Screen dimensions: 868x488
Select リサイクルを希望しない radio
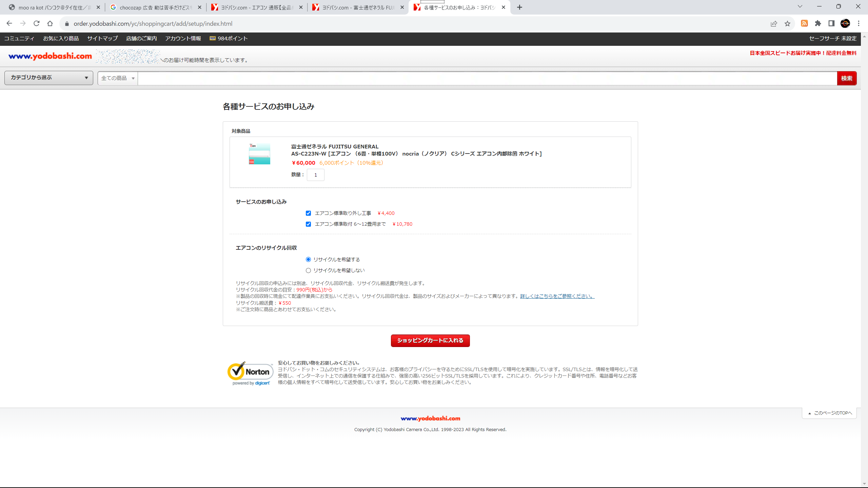pyautogui.click(x=308, y=270)
